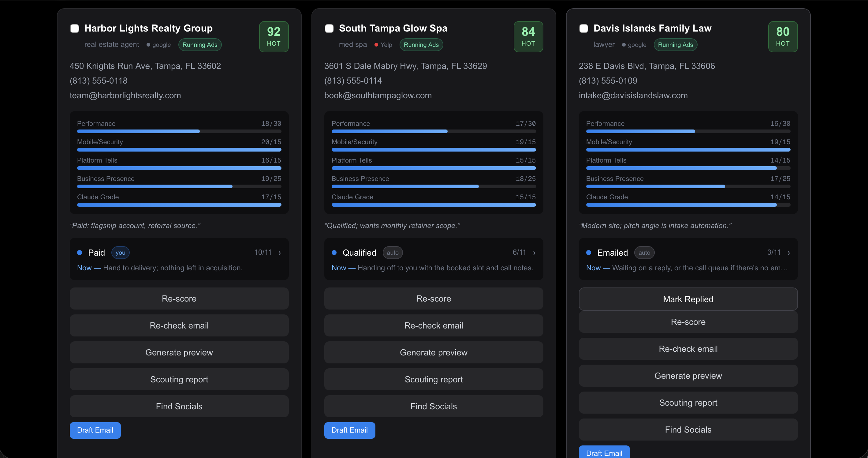Click Harbor Lights Mobile/Security 20/15 value
Image resolution: width=868 pixels, height=458 pixels.
[271, 142]
